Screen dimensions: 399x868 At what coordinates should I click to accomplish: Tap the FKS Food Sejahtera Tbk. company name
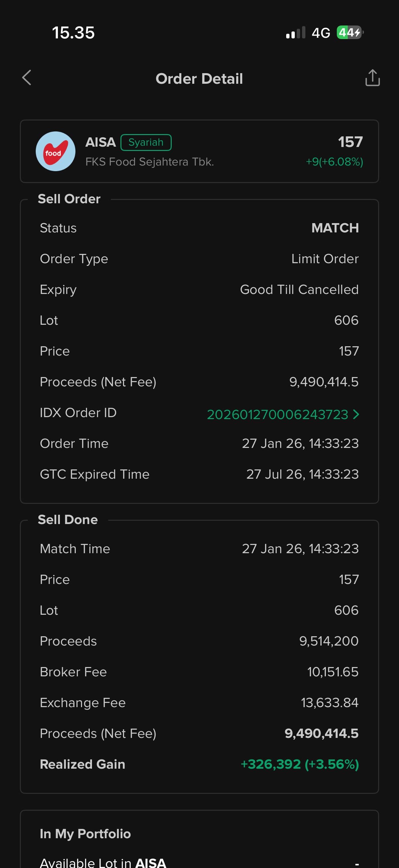pyautogui.click(x=150, y=162)
